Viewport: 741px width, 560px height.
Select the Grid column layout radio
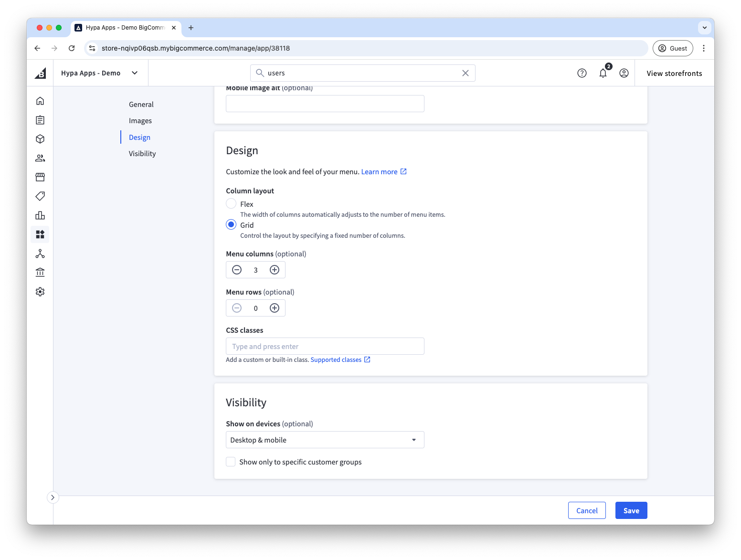pyautogui.click(x=231, y=225)
